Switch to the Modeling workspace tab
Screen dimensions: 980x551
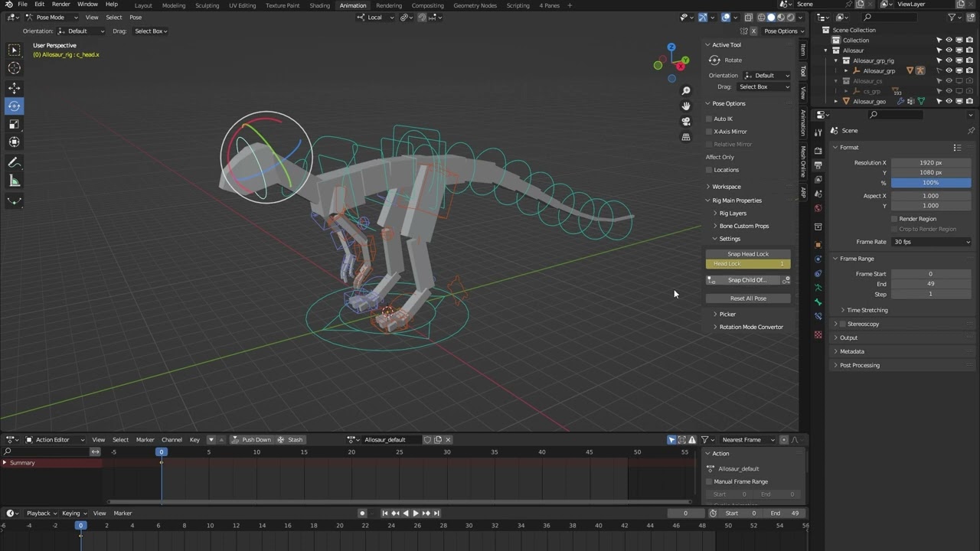pyautogui.click(x=174, y=5)
